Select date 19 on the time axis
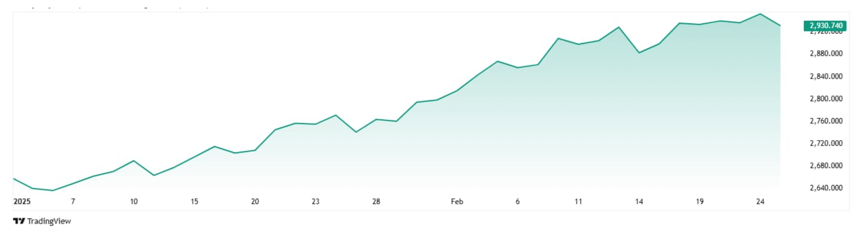The image size is (868, 235). 700,202
